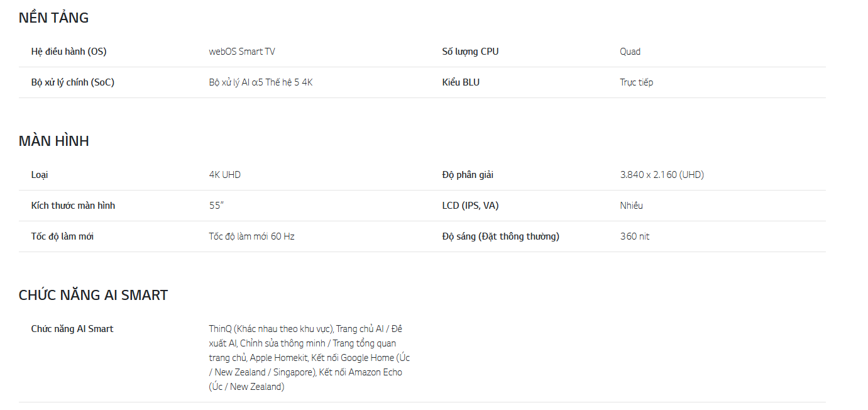
Task: Click the 4K UHD display type value
Action: point(224,175)
